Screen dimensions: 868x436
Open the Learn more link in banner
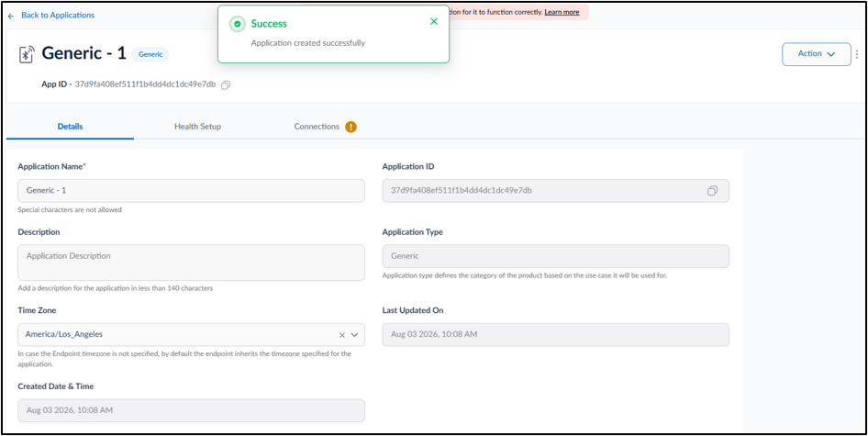point(562,12)
